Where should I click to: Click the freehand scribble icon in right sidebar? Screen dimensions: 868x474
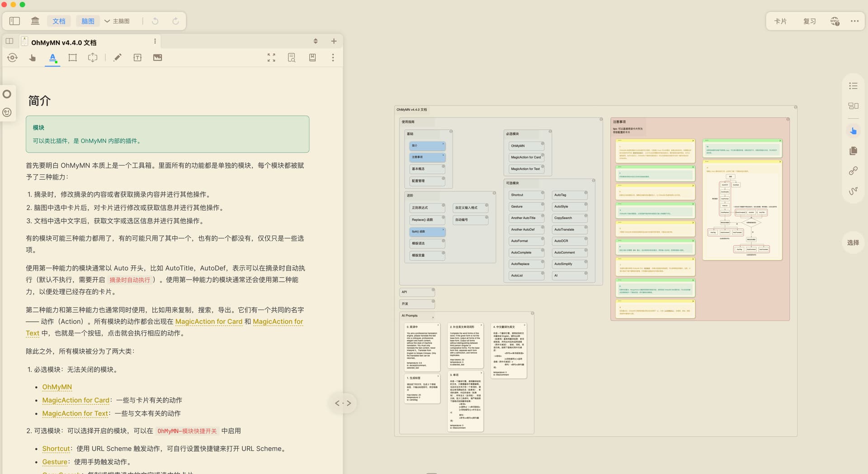[x=853, y=191]
